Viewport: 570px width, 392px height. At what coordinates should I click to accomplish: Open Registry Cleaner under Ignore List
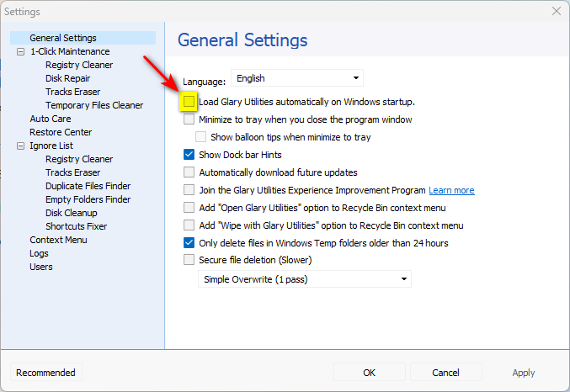point(79,159)
